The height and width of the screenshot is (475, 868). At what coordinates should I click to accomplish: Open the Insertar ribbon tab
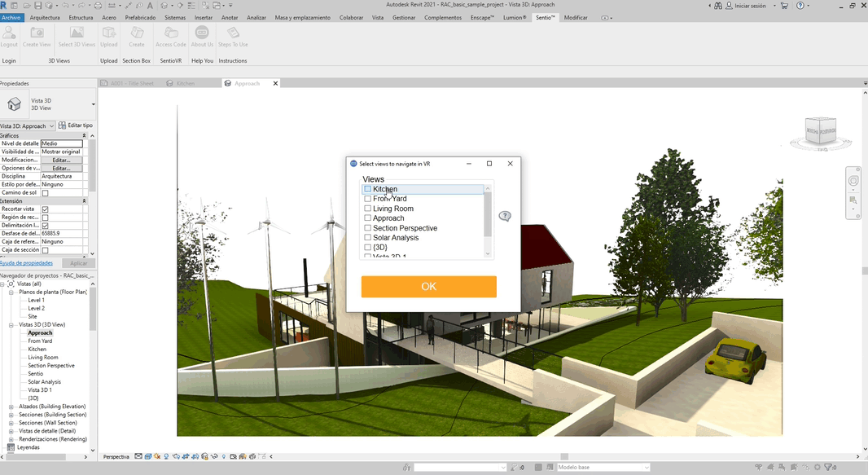[204, 18]
